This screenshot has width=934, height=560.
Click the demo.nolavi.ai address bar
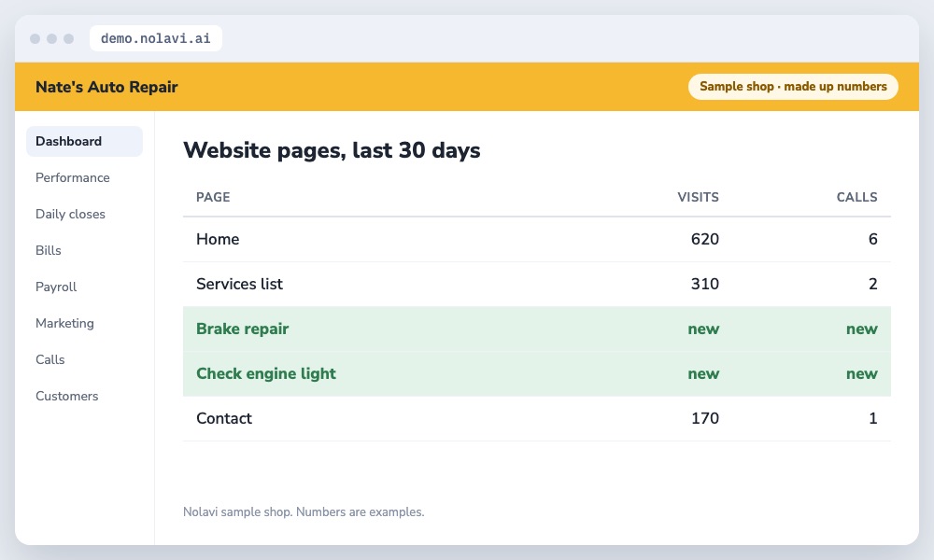[x=155, y=38]
